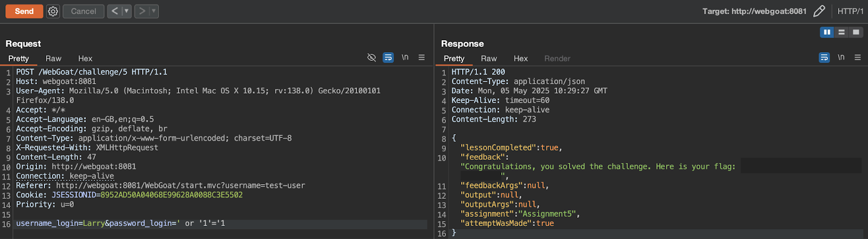Toggle \n show newlines in Request panel
The width and height of the screenshot is (868, 239).
pos(405,57)
